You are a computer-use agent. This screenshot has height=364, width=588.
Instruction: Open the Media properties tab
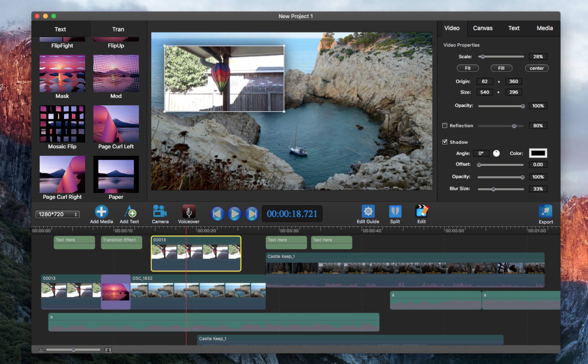(x=544, y=28)
